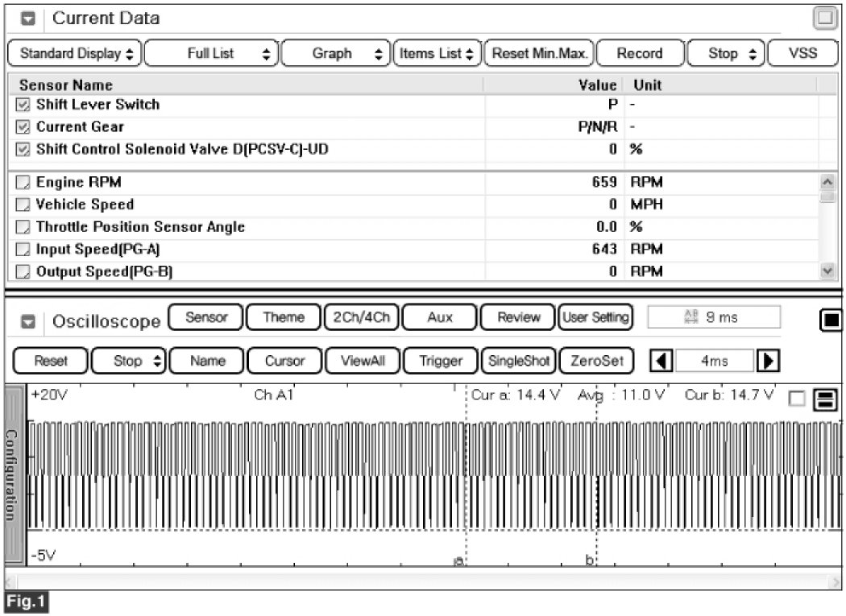846x616 pixels.
Task: Open the Graph dropdown
Action: pyautogui.click(x=337, y=54)
